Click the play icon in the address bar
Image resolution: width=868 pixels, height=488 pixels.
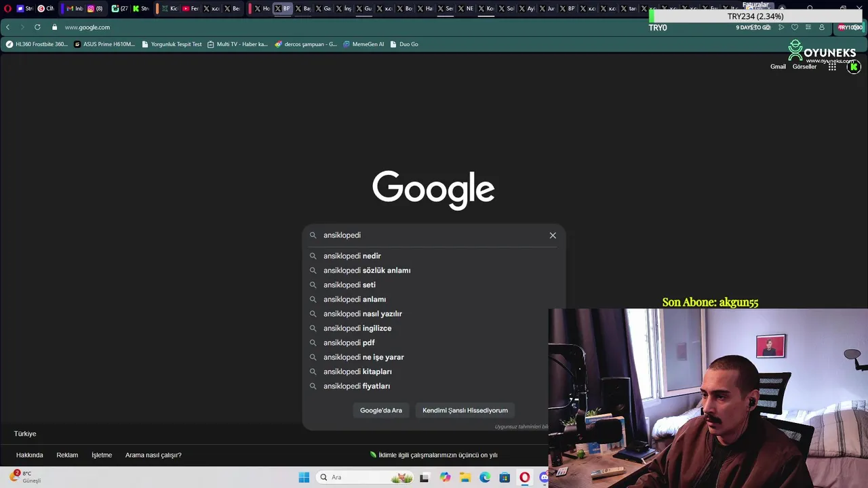tap(781, 27)
